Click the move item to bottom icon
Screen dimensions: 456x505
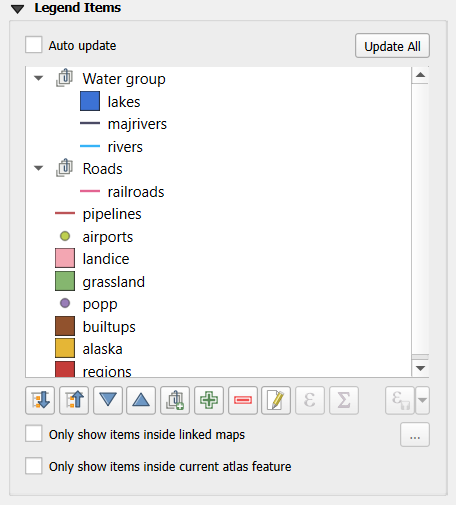[x=40, y=400]
